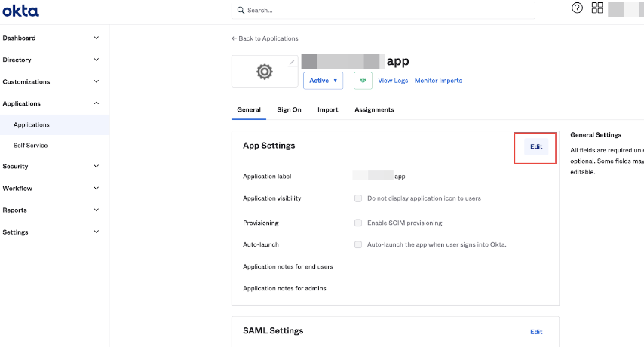Viewport: 644px width, 347px height.
Task: Open View Logs link
Action: click(x=393, y=81)
